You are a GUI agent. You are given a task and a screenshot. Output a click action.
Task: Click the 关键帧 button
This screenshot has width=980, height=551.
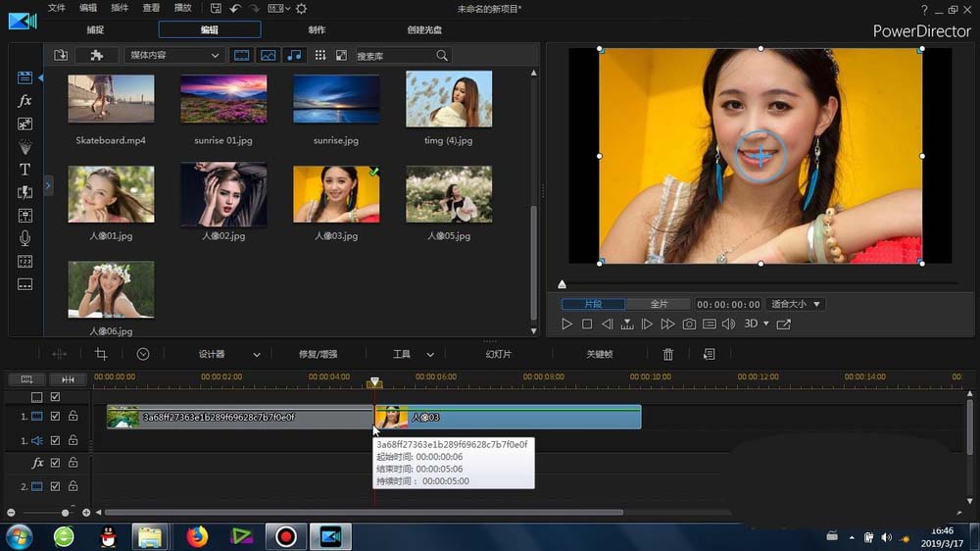tap(599, 354)
